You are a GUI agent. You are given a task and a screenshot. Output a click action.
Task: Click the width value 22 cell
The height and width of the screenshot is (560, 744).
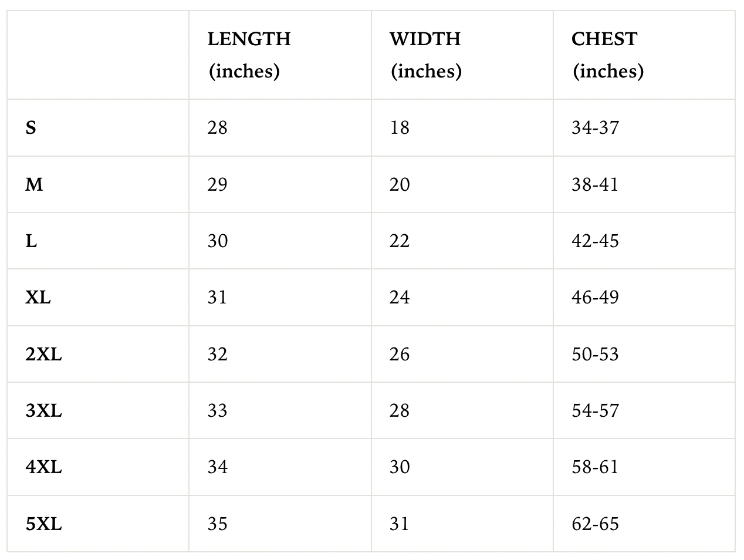pos(462,241)
